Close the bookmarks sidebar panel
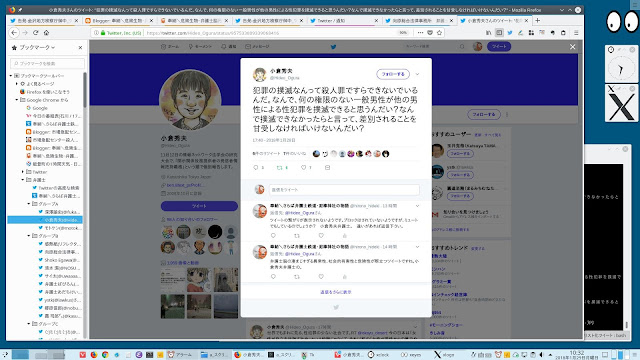The image size is (640, 360). click(x=80, y=48)
